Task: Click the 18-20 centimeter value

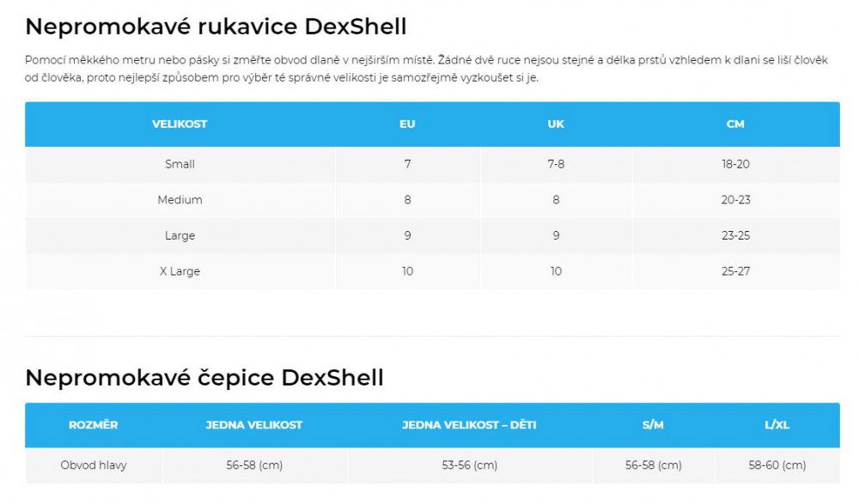Action: pyautogui.click(x=735, y=164)
